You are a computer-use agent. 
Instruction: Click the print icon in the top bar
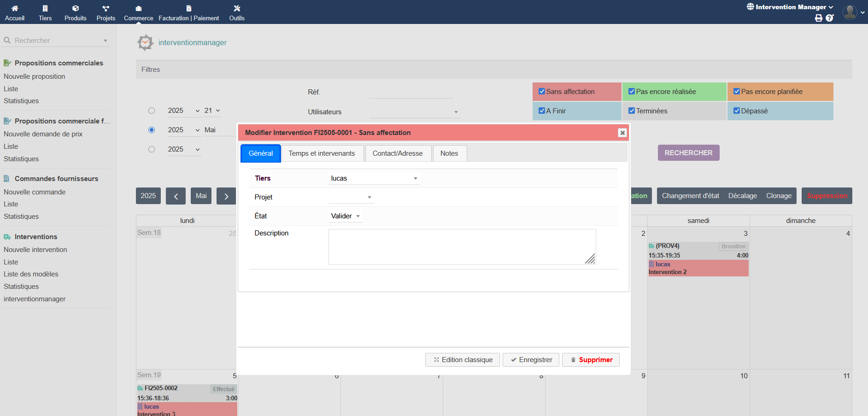point(818,18)
